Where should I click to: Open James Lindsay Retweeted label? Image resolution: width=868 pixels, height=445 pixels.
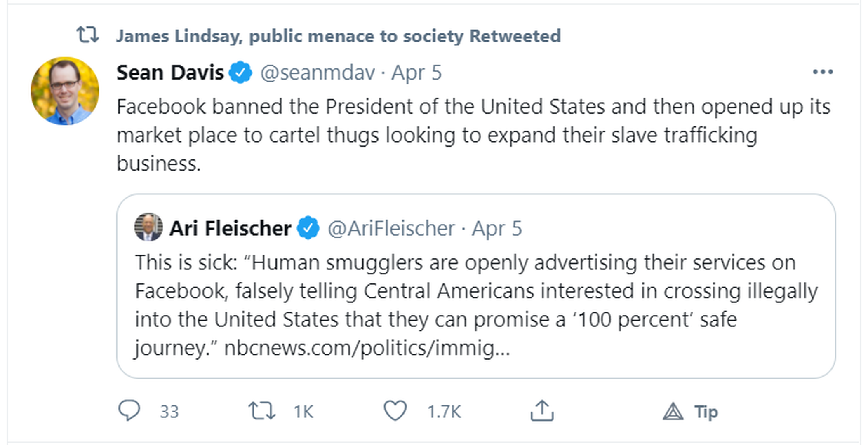(338, 36)
